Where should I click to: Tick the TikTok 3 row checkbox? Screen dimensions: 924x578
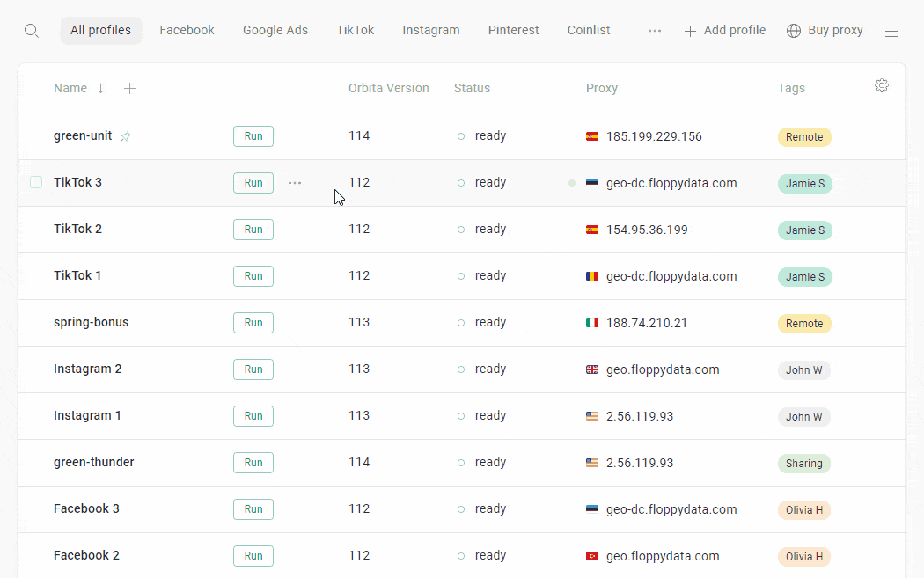click(36, 183)
